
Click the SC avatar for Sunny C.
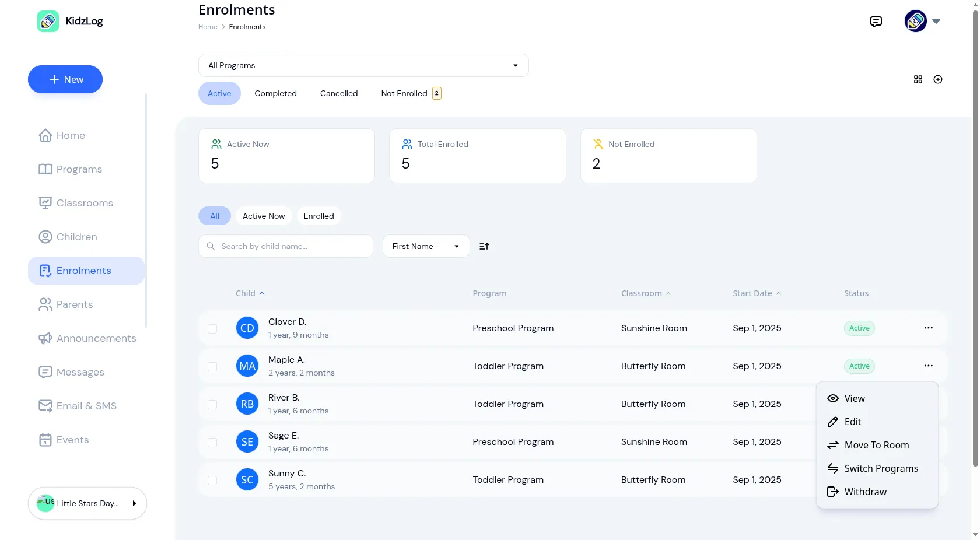(x=247, y=479)
